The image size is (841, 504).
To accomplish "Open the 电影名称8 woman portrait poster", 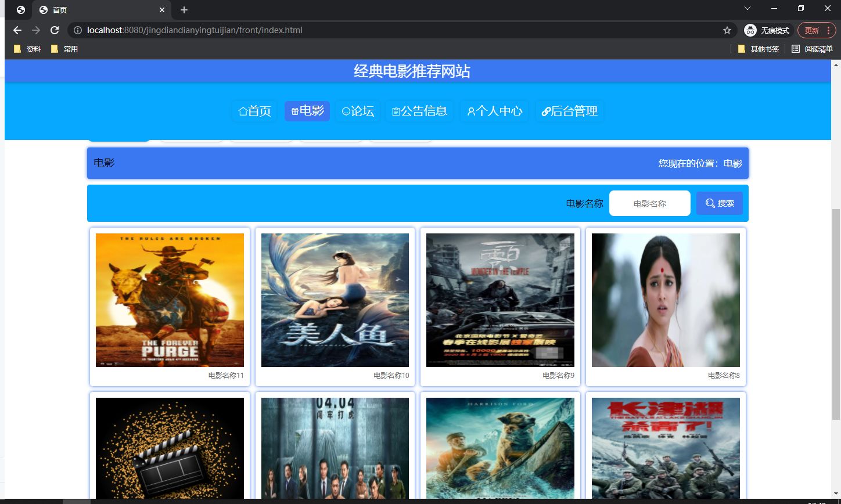I will coord(666,300).
